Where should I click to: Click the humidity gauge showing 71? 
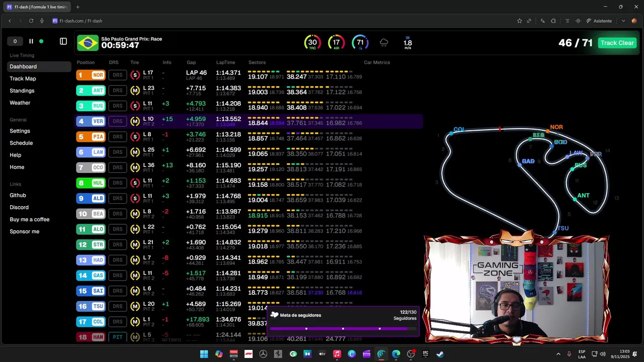[x=360, y=43]
